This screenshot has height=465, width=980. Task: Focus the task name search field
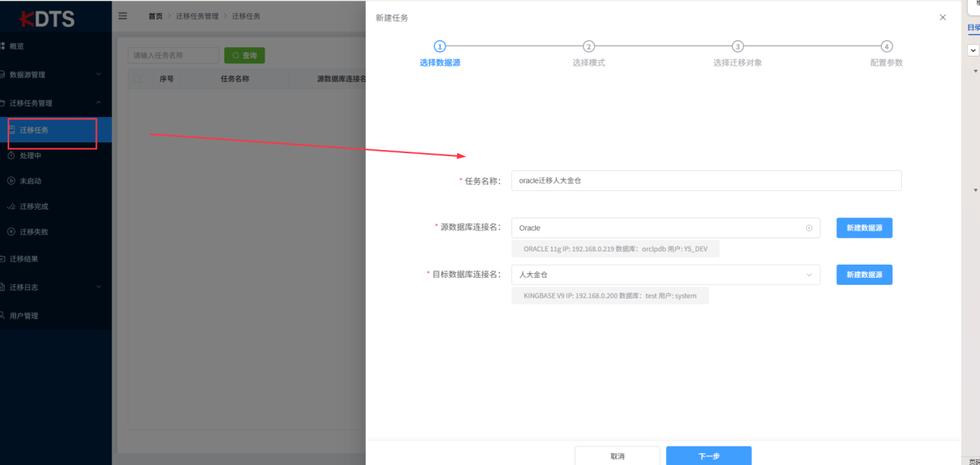click(x=173, y=56)
